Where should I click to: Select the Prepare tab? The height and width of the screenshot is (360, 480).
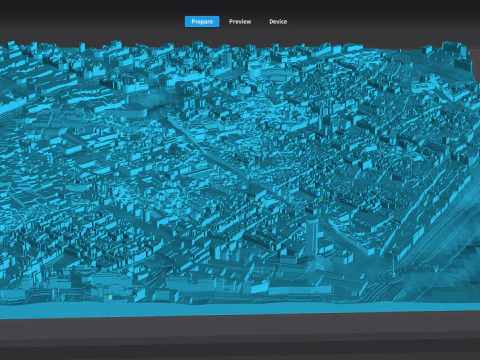coord(202,22)
